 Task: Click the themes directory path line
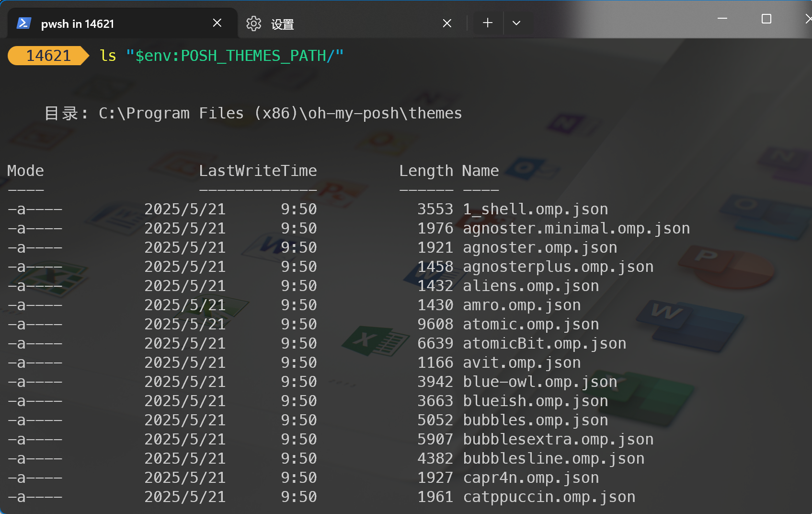click(x=280, y=113)
